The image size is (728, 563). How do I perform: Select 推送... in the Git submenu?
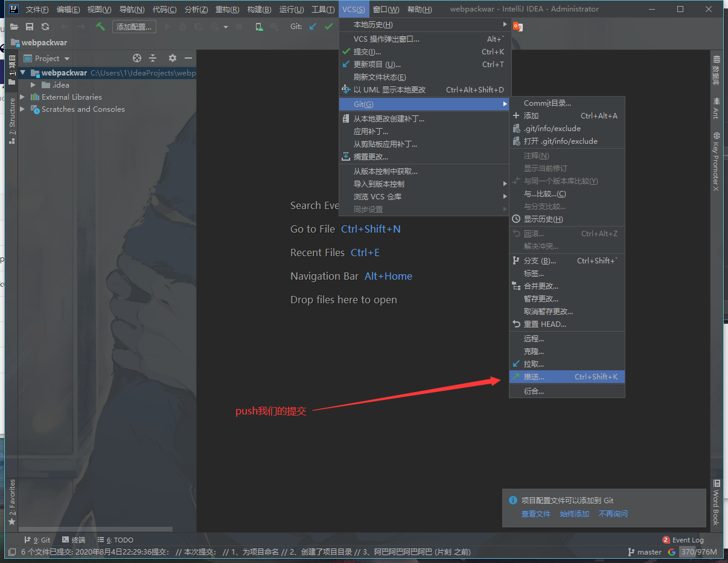tap(534, 377)
